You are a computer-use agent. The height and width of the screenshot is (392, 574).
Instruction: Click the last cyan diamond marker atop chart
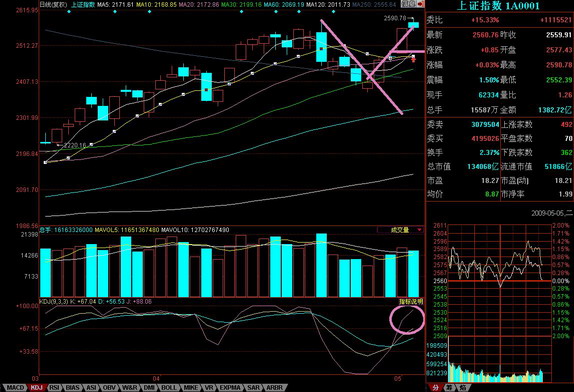[333, 12]
